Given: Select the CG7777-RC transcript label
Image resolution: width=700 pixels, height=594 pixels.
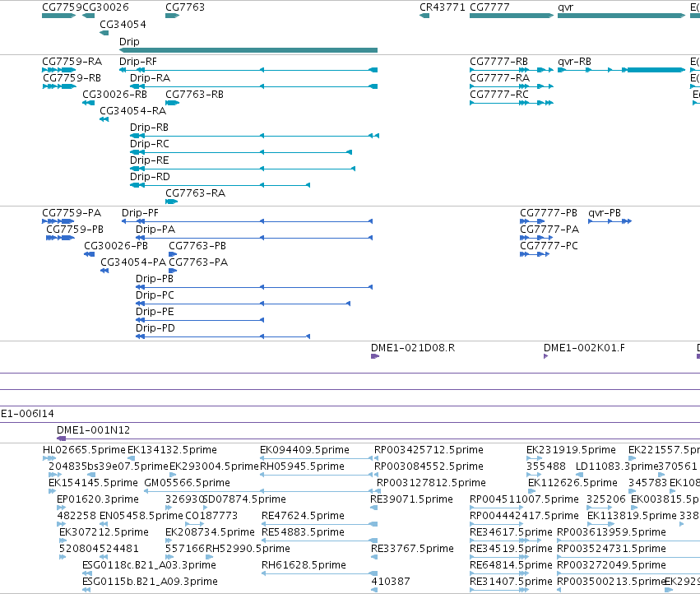Looking at the screenshot, I should (x=499, y=95).
